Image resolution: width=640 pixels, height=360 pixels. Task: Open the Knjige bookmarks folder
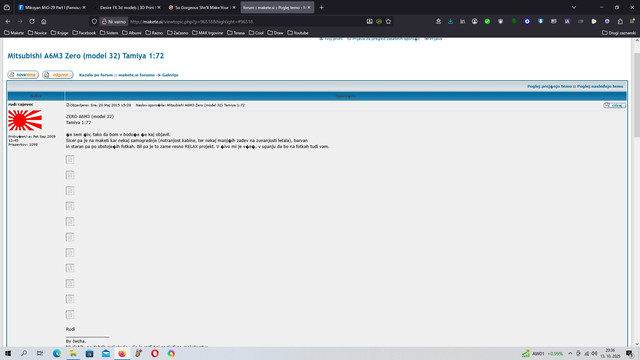pyautogui.click(x=60, y=33)
